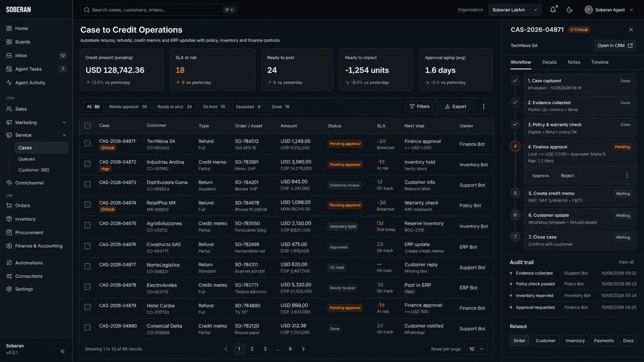Open the table more-options kebab icon
Viewport: 644px width, 362px height.
[484, 107]
